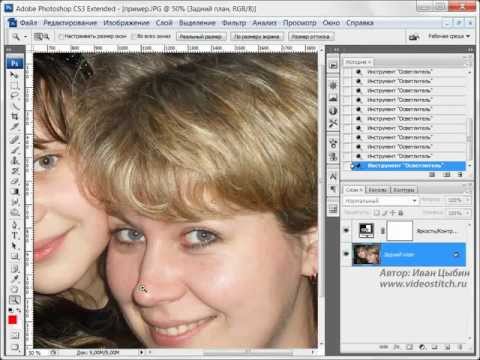Image resolution: width=480 pixels, height=360 pixels.
Task: Click the 'Реальный размер' button
Action: [x=201, y=36]
